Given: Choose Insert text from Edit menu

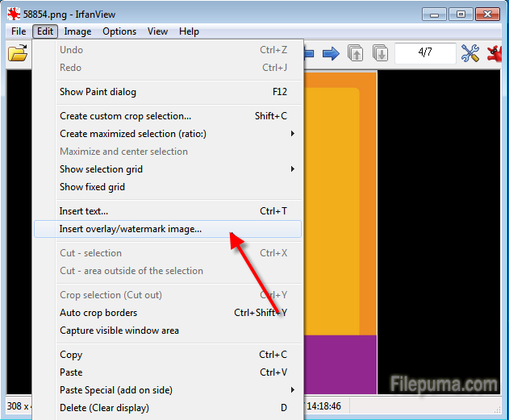Looking at the screenshot, I should [84, 211].
